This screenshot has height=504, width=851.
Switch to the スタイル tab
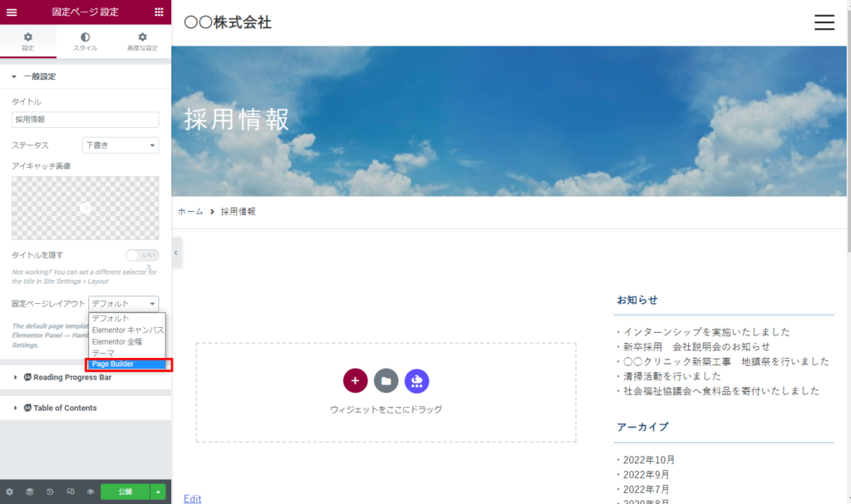tap(86, 42)
